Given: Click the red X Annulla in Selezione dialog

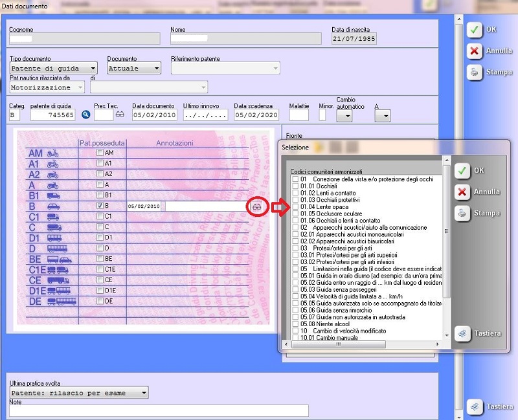Looking at the screenshot, I should click(462, 192).
